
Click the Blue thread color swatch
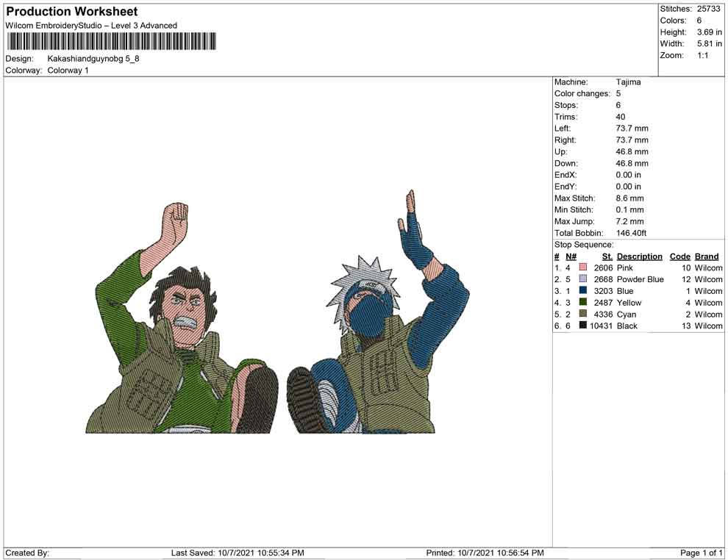(x=582, y=290)
